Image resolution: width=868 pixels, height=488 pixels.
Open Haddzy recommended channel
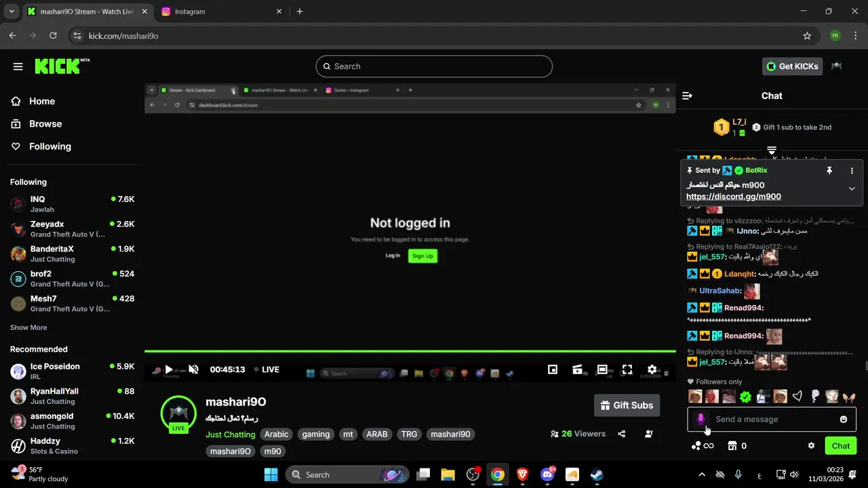pyautogui.click(x=73, y=446)
